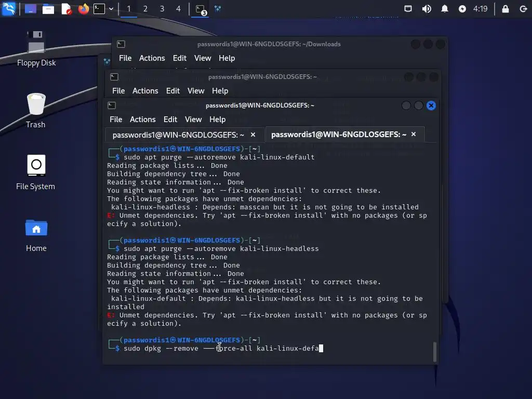Lock the screen with the padlock icon

pyautogui.click(x=505, y=9)
